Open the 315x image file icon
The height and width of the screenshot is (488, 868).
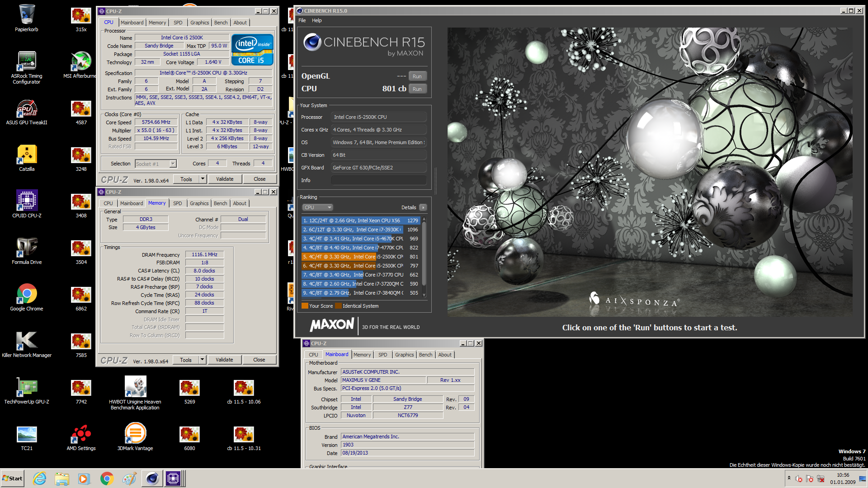coord(81,19)
